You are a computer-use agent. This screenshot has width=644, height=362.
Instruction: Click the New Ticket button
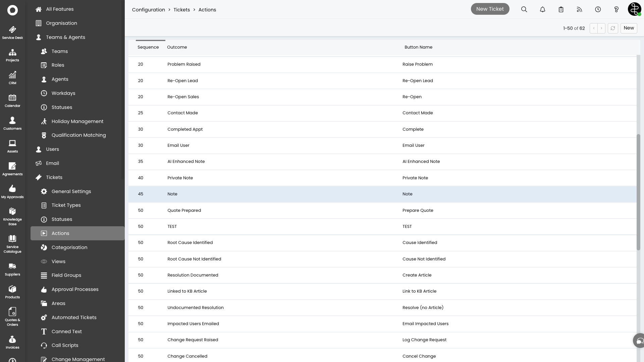(490, 9)
